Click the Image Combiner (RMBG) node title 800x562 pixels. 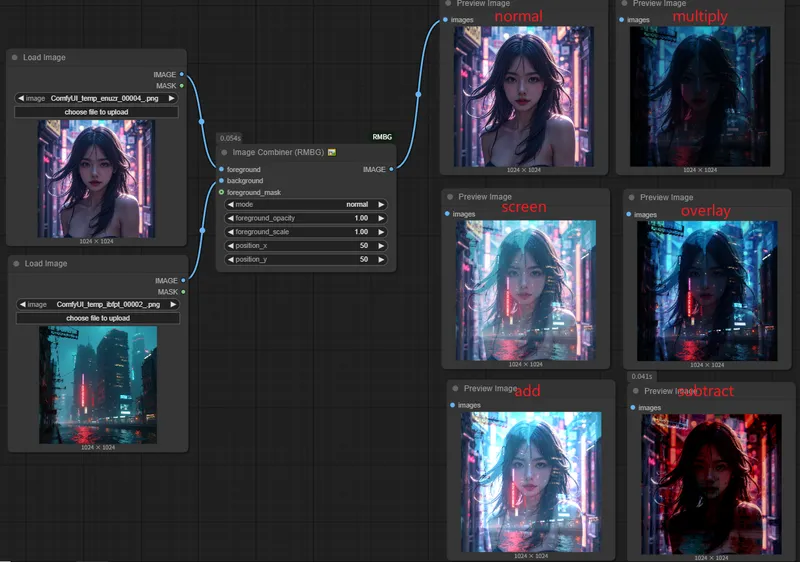279,153
